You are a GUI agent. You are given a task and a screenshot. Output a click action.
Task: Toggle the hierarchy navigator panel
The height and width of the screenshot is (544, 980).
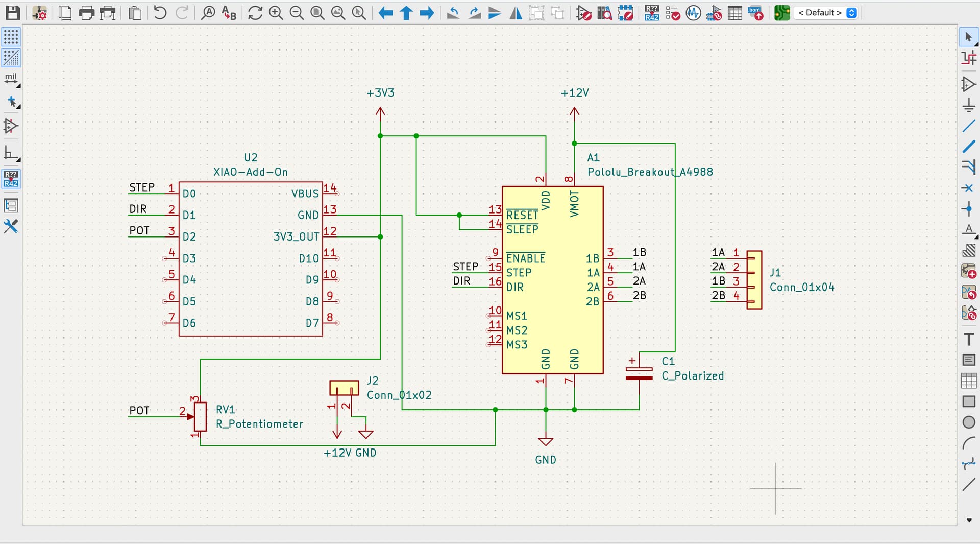click(11, 205)
